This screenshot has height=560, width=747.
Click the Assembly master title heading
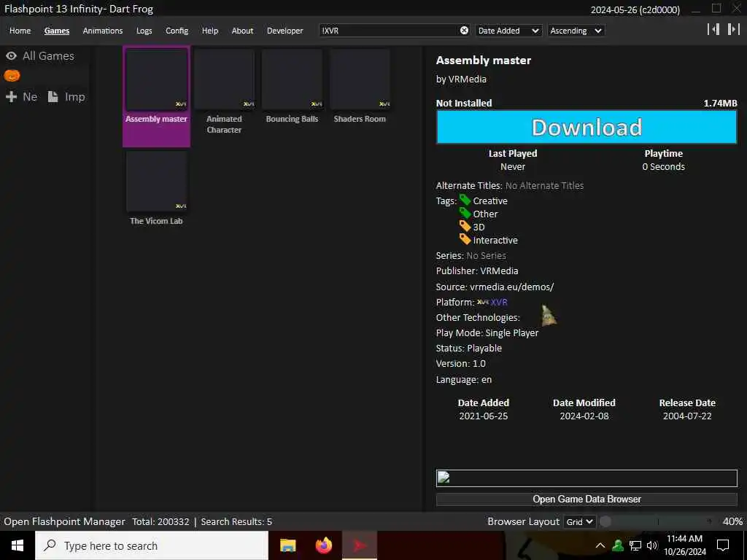pyautogui.click(x=484, y=61)
